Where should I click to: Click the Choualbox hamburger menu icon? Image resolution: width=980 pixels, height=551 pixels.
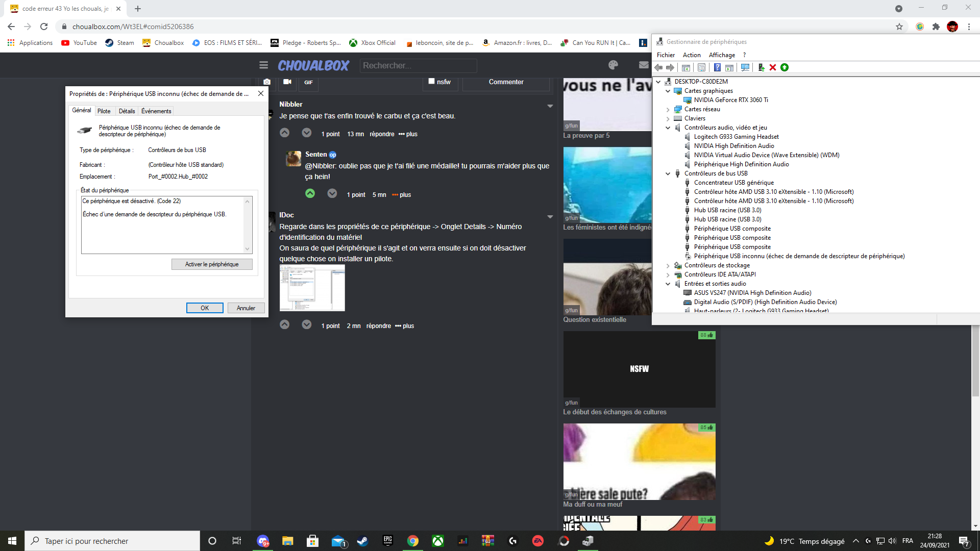pyautogui.click(x=263, y=65)
